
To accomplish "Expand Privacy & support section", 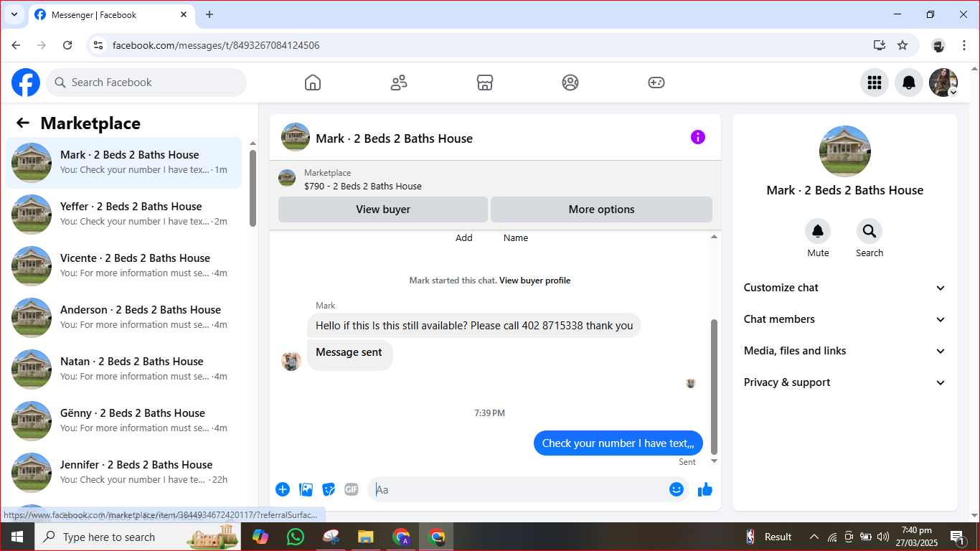I will point(844,382).
